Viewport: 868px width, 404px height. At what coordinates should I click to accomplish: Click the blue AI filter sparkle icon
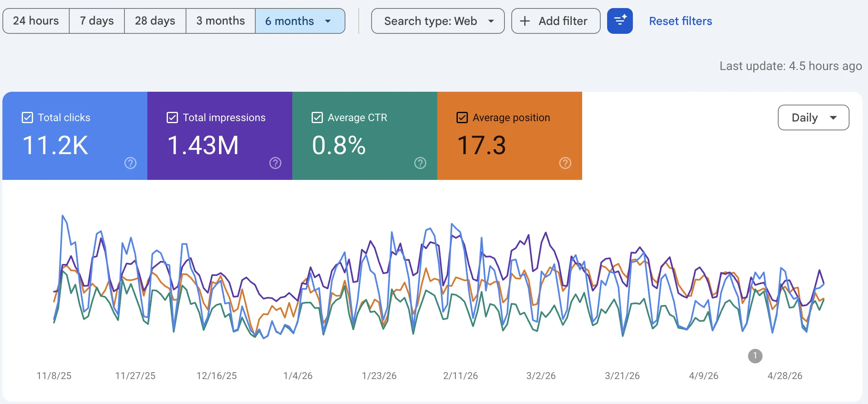coord(620,21)
